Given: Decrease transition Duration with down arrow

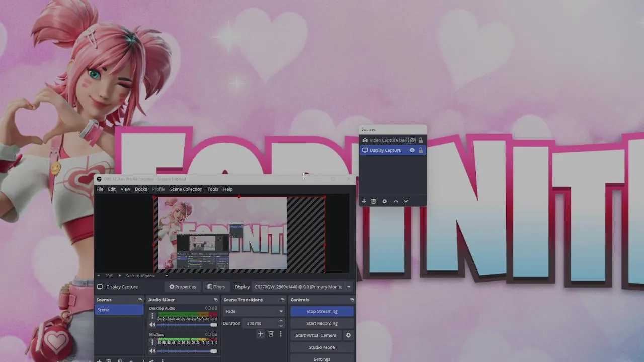Looking at the screenshot, I should [x=281, y=326].
